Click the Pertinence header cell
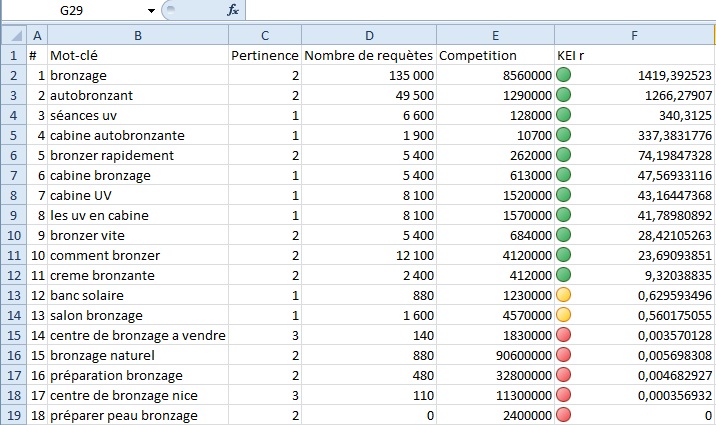Screen dimensions: 716x425 pos(264,55)
